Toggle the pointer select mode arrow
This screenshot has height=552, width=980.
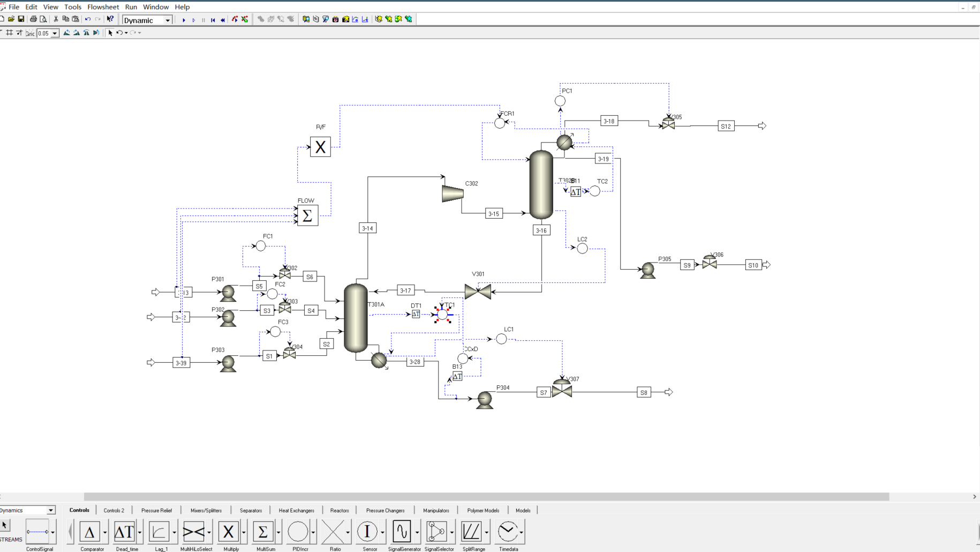[110, 33]
